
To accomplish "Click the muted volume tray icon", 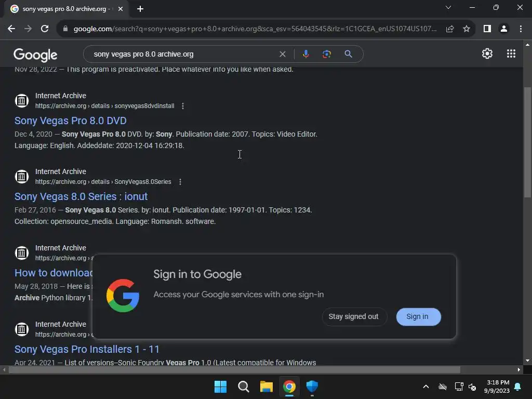I will point(472,387).
